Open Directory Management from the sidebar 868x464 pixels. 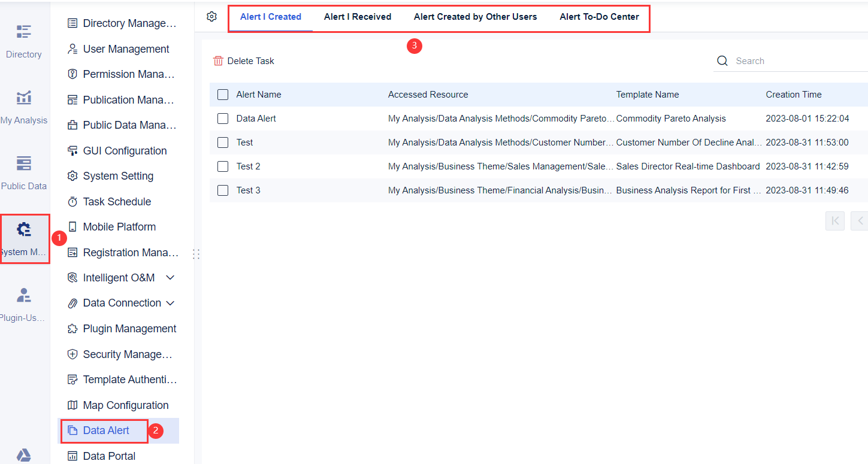click(x=123, y=23)
